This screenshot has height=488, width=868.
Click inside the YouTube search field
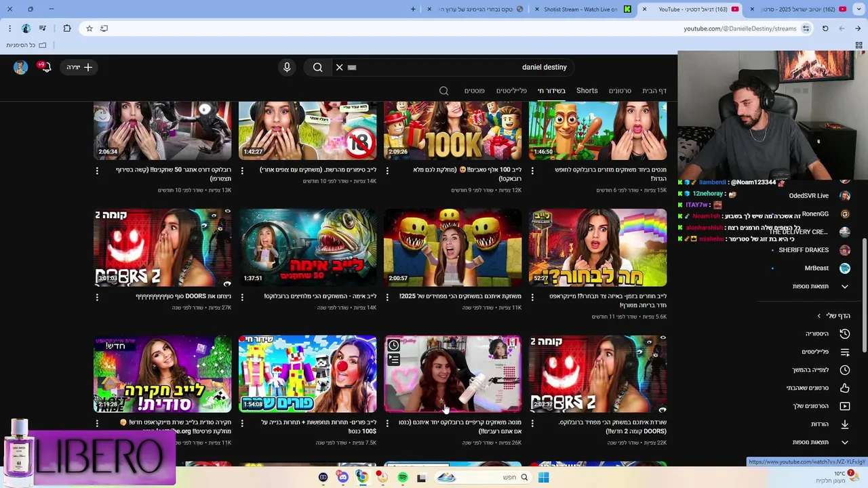point(461,67)
